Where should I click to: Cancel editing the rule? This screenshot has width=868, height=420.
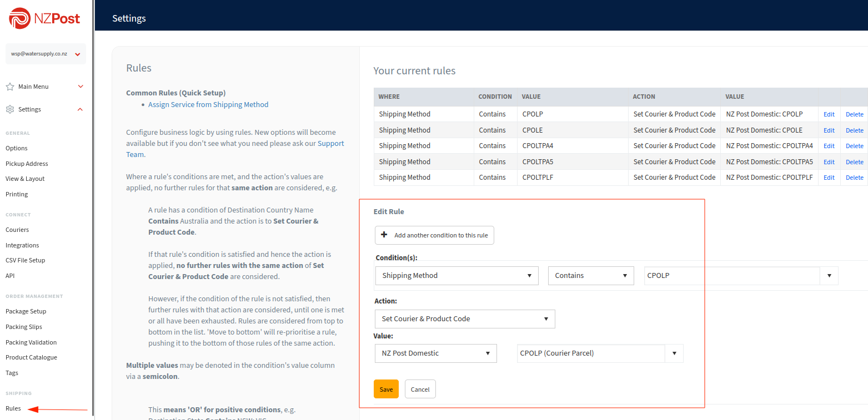tap(420, 389)
